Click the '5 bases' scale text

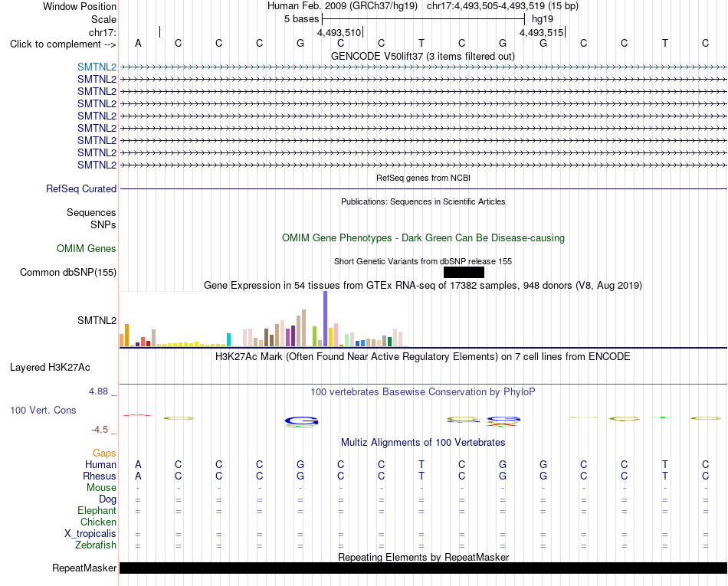(x=301, y=19)
